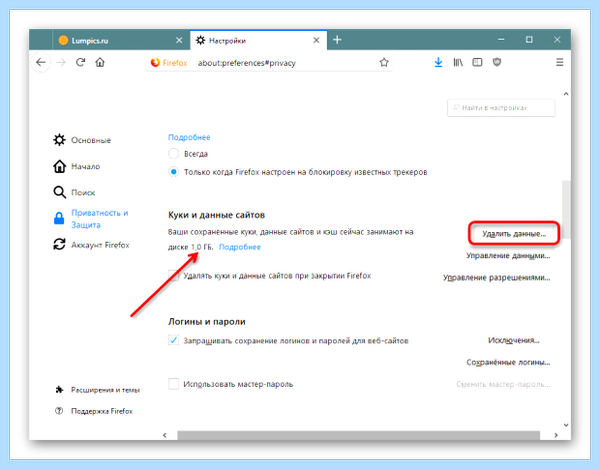
Task: Toggle the sidebar view icon
Action: (477, 62)
